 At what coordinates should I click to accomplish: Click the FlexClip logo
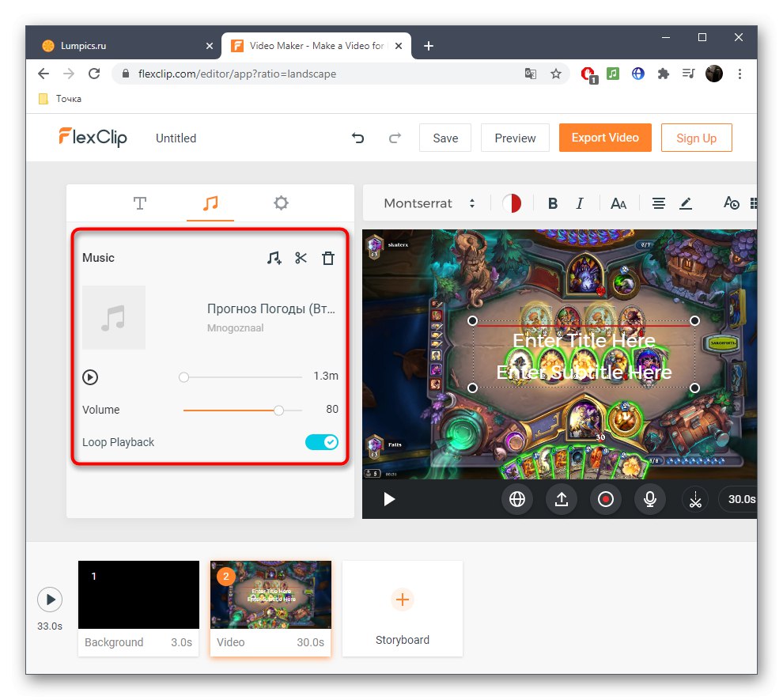[93, 137]
